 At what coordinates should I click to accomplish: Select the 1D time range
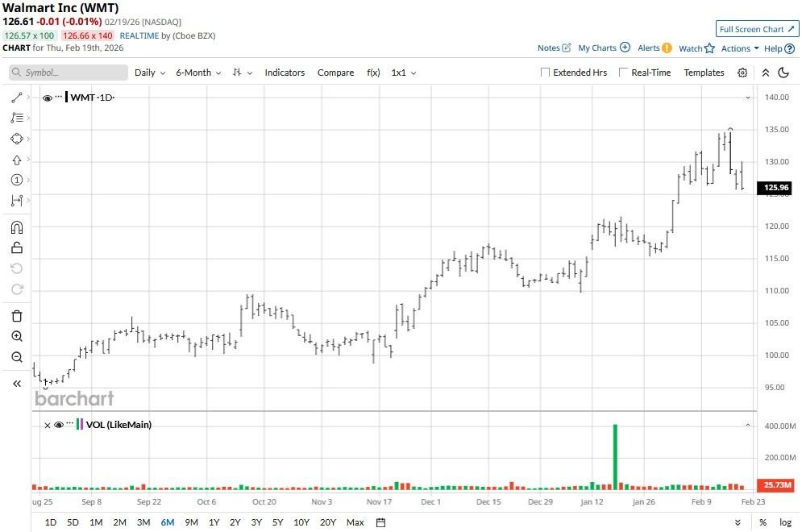click(x=51, y=522)
